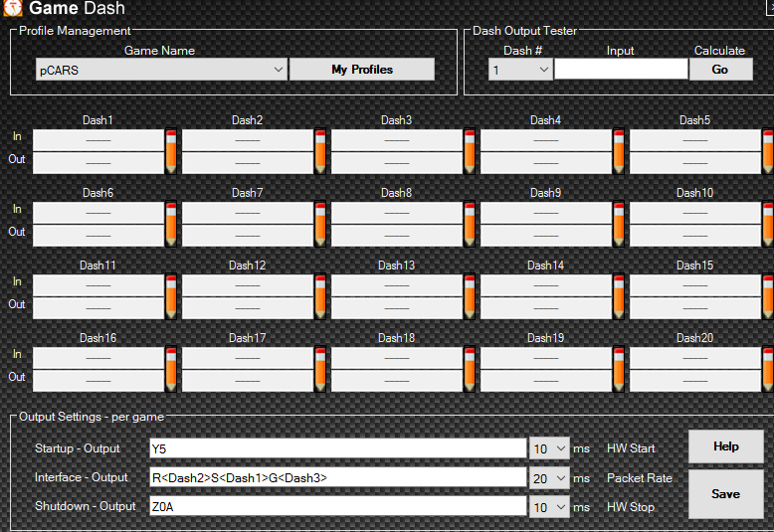Screen dimensions: 774x532
Task: Open the Dash12 editor pencil icon
Action: (320, 296)
